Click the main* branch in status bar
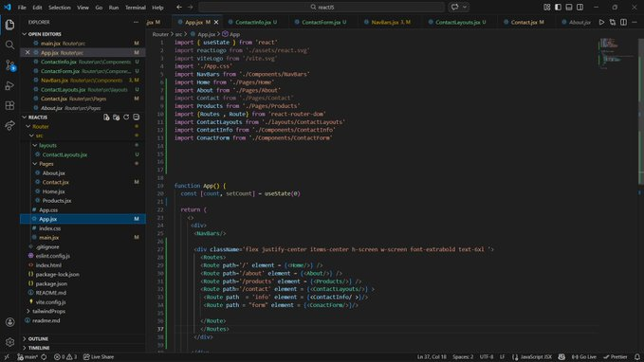 pyautogui.click(x=28, y=357)
